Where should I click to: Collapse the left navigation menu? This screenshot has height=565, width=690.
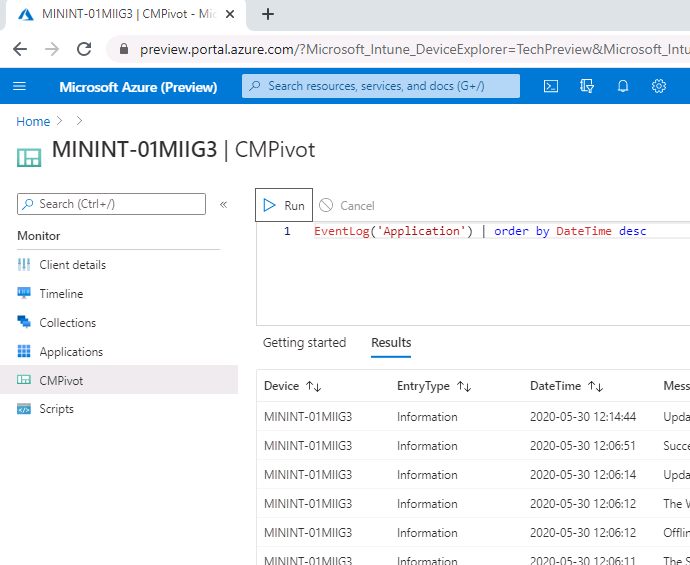point(224,204)
